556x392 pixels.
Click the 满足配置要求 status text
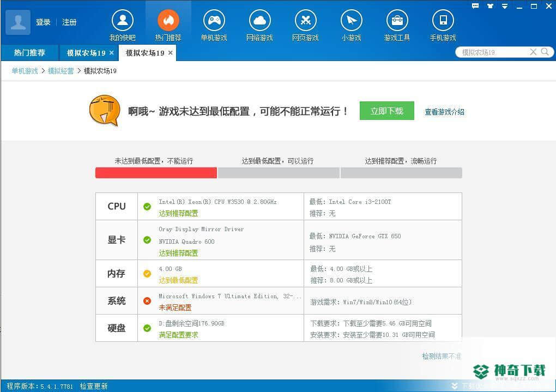coord(178,335)
